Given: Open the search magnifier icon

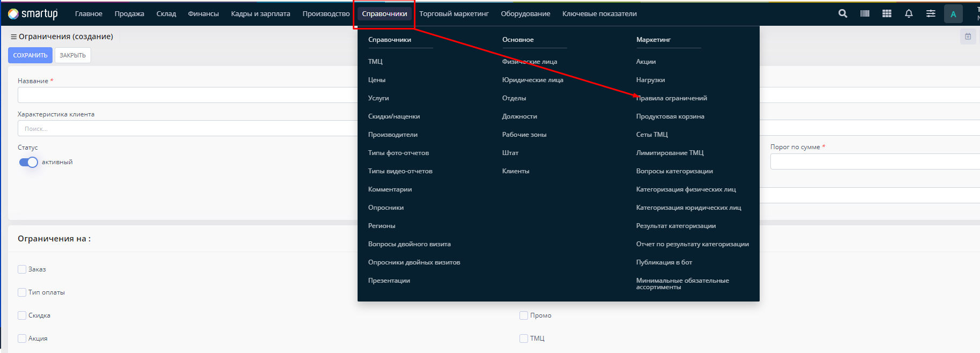Looking at the screenshot, I should point(843,13).
